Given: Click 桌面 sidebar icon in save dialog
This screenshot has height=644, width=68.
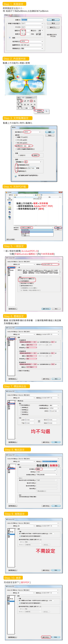Looking at the screenshot, I should coord(10,204).
